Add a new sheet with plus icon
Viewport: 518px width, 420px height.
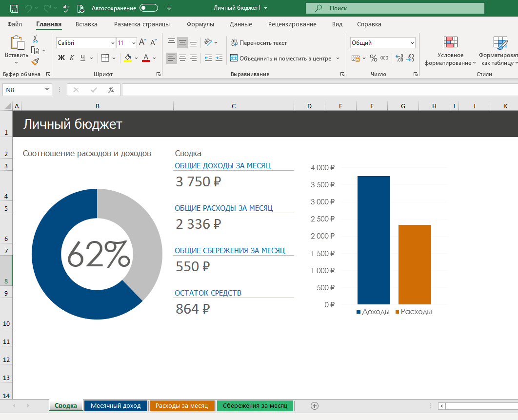click(x=315, y=406)
